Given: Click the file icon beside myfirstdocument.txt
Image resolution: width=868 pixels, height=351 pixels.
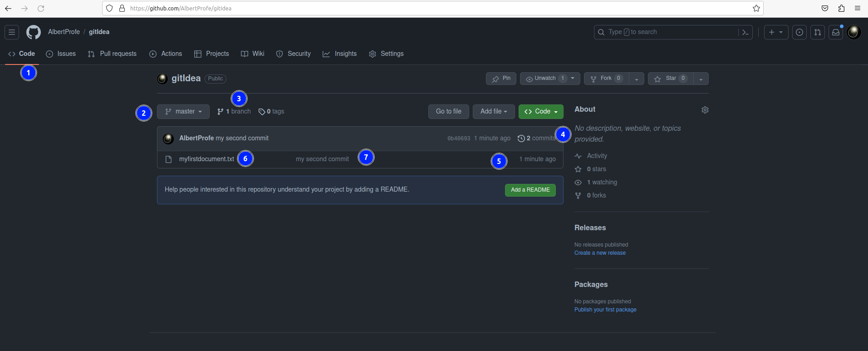Looking at the screenshot, I should pos(168,159).
